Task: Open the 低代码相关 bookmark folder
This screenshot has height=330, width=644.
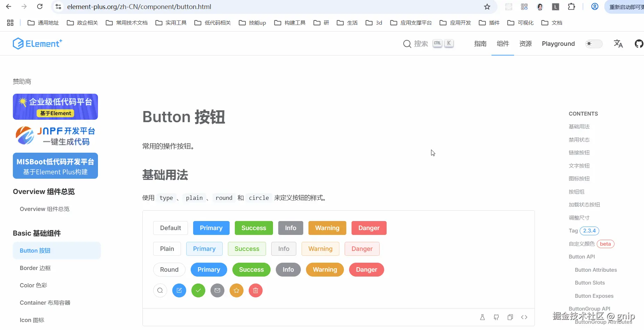Action: point(213,23)
